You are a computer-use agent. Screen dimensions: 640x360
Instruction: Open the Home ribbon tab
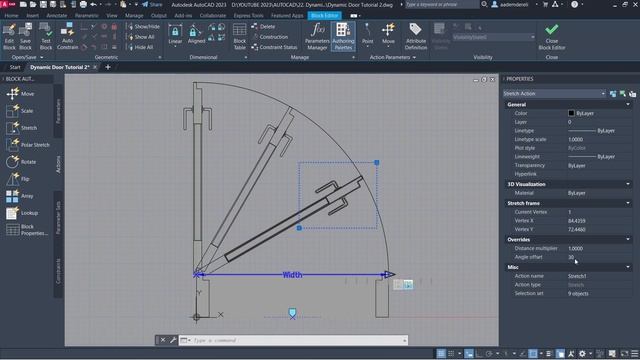tap(11, 16)
